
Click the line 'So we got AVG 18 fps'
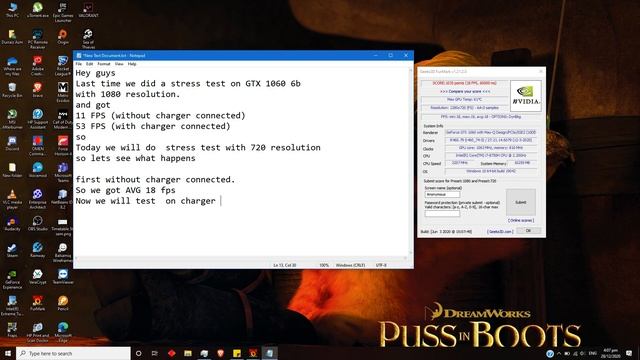click(125, 190)
